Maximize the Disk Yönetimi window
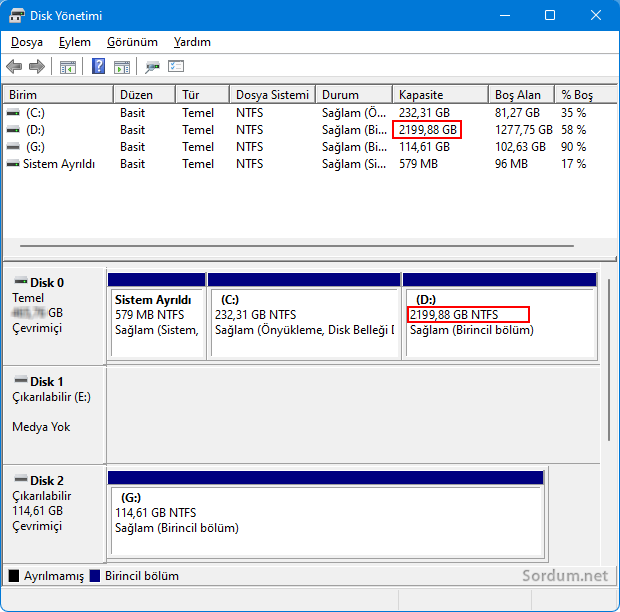 pyautogui.click(x=550, y=15)
